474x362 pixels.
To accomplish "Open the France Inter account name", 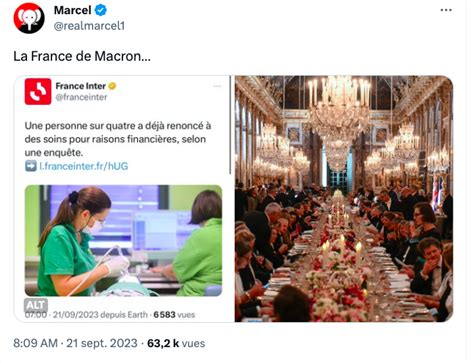I will pos(80,86).
